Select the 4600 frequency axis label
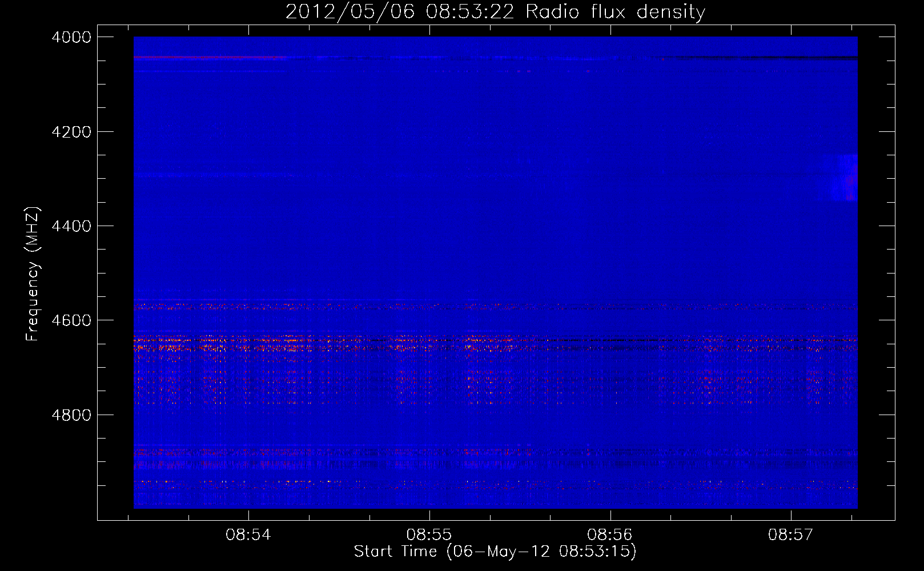Image resolution: width=924 pixels, height=571 pixels. click(x=71, y=320)
